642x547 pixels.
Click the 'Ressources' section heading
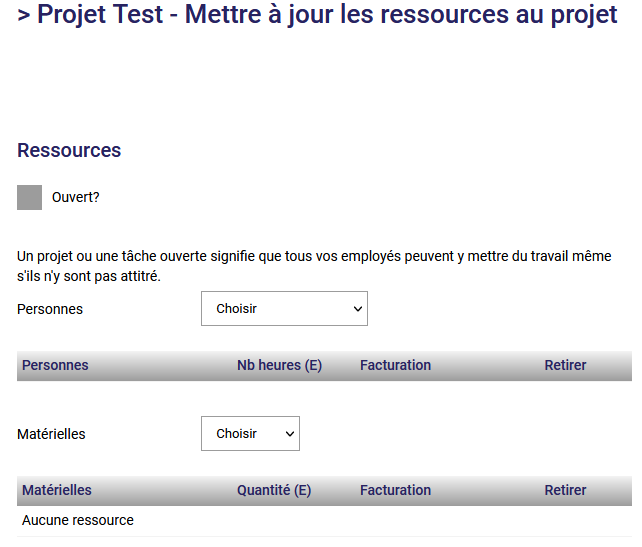tap(69, 150)
